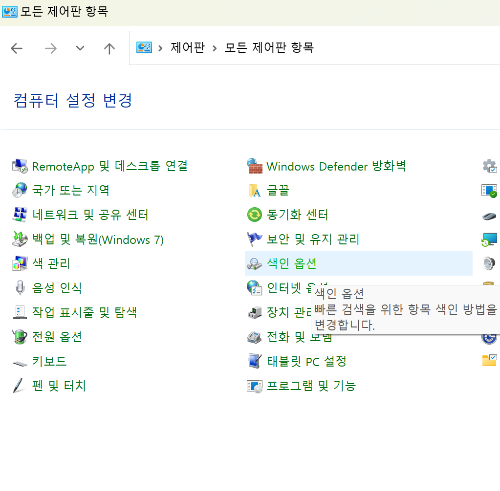The width and height of the screenshot is (500, 491).
Task: Click the Windows Defender firewall brick icon
Action: tap(255, 166)
